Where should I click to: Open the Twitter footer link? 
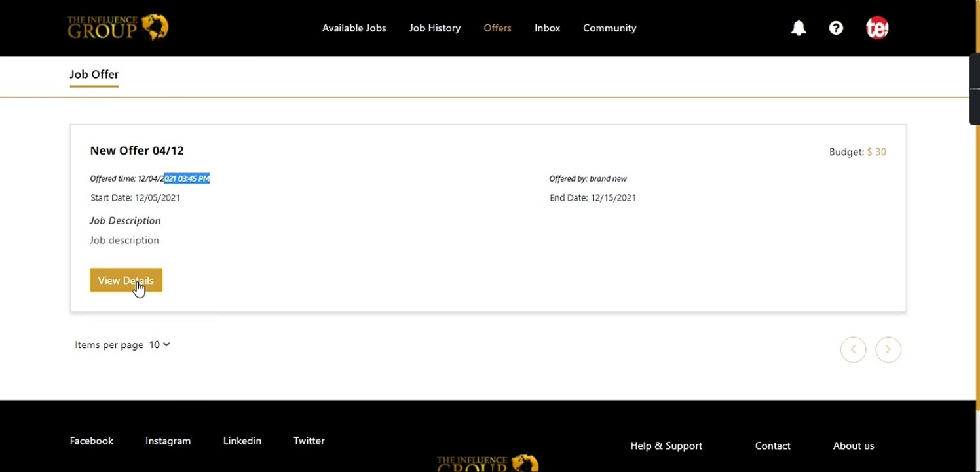(309, 441)
